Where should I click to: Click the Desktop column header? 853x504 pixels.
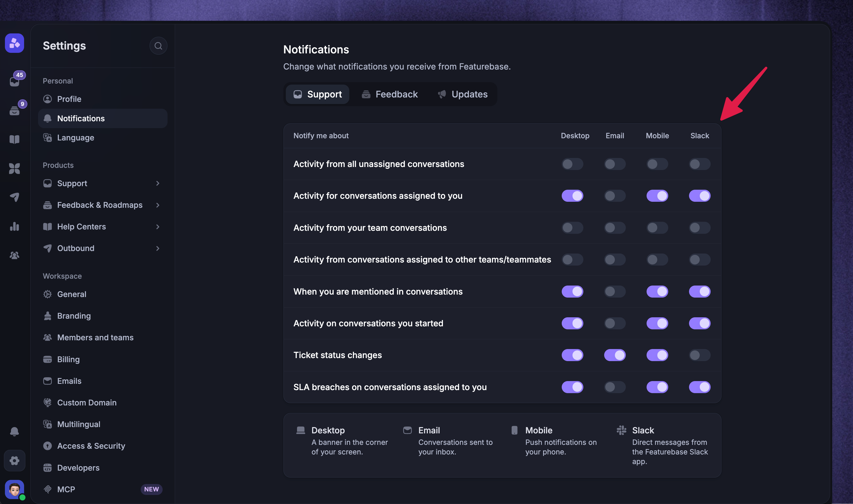pyautogui.click(x=575, y=136)
